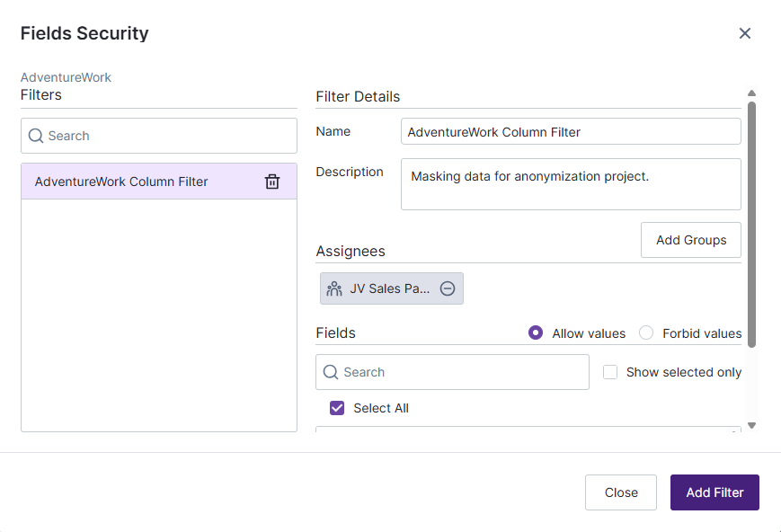Remove the JV Sales assignee via minus icon
This screenshot has width=781, height=532.
click(448, 288)
